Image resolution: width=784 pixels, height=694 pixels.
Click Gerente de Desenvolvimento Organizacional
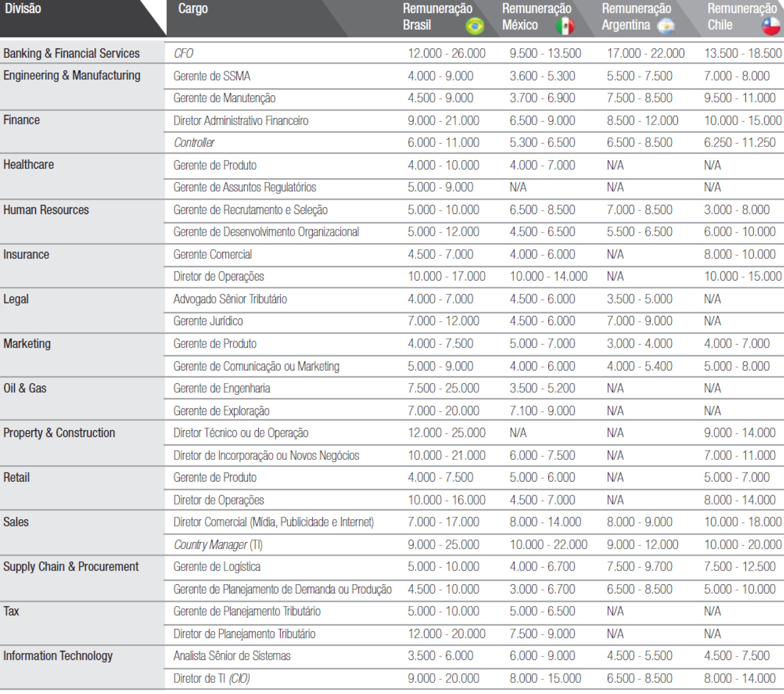266,232
